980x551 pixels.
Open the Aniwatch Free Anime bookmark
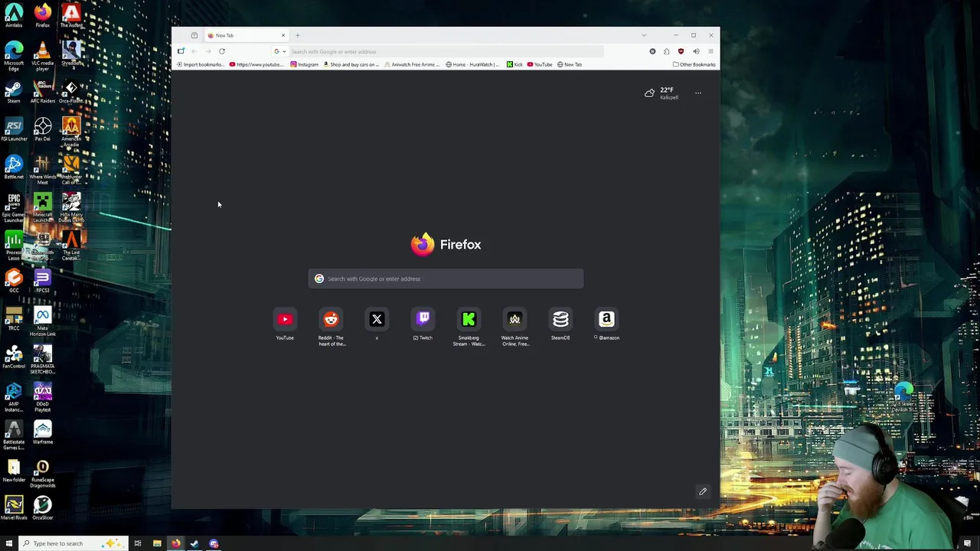[412, 64]
